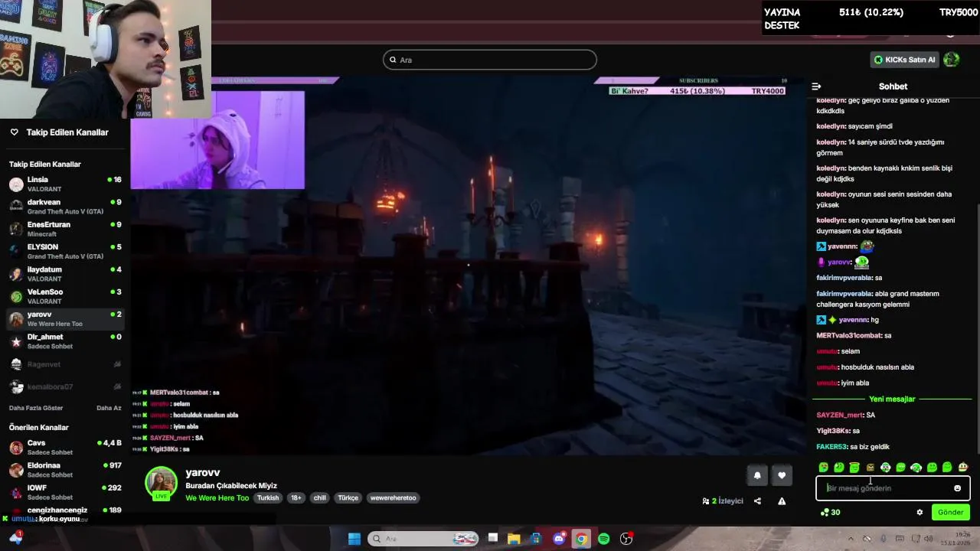Open File Explorer from taskbar
This screenshot has height=551, width=980.
514,539
